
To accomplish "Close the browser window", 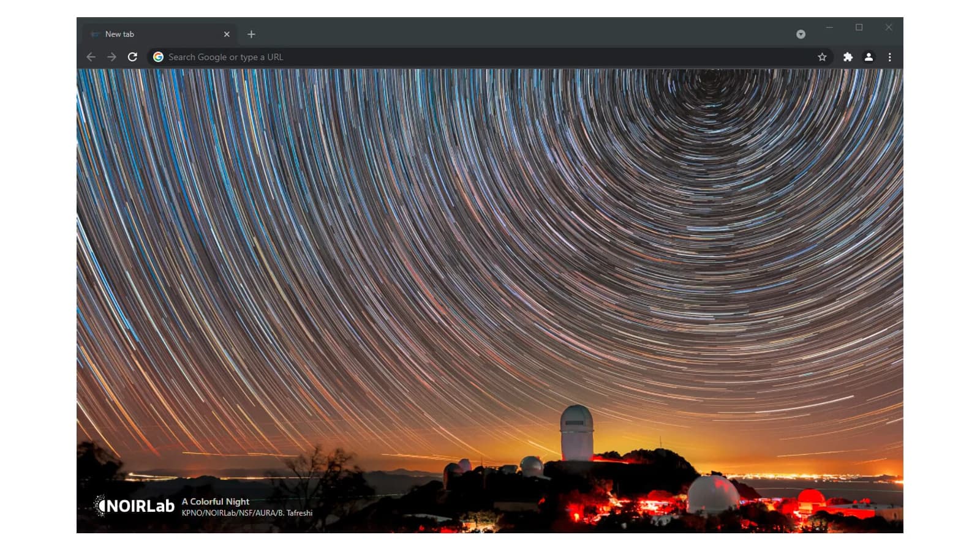I will pyautogui.click(x=889, y=28).
